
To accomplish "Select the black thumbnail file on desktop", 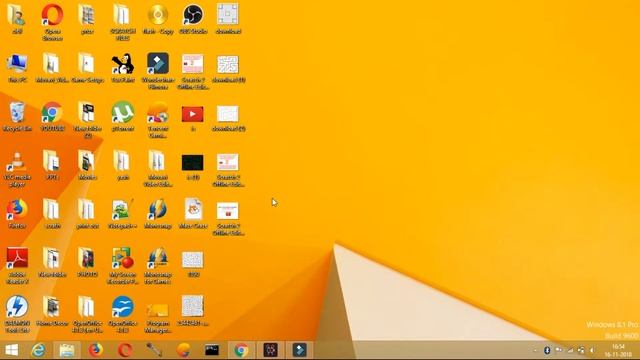I will click(x=193, y=162).
